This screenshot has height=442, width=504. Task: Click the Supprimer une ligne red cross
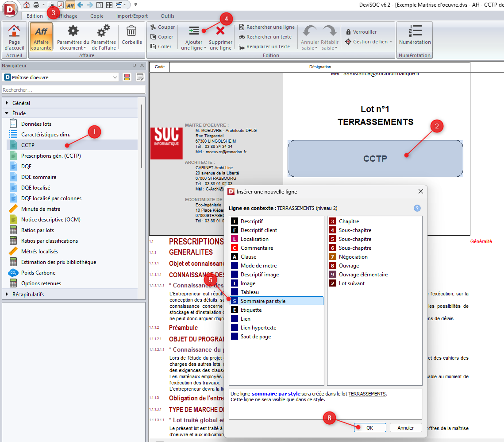(220, 31)
